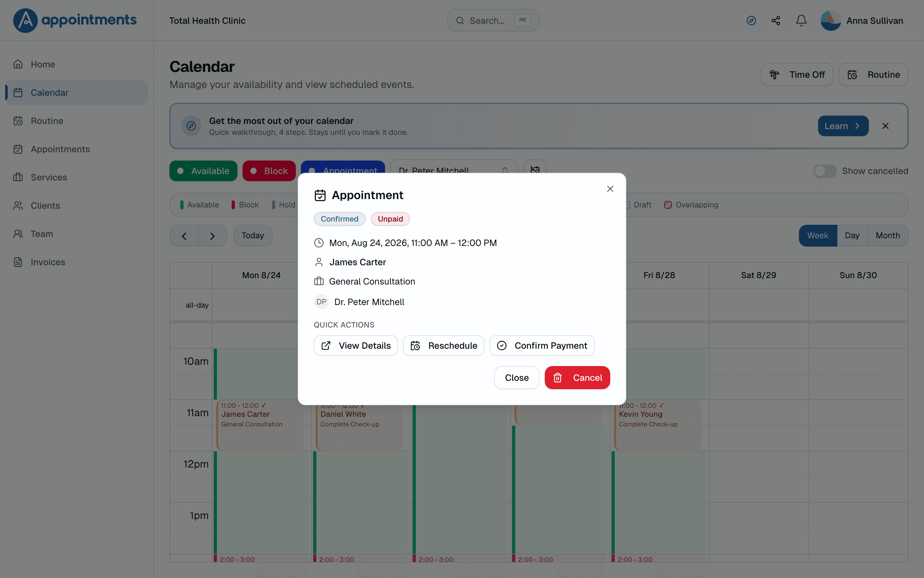Screen dimensions: 924x578
Task: Click the Sat 8/29 column header
Action: click(x=759, y=275)
